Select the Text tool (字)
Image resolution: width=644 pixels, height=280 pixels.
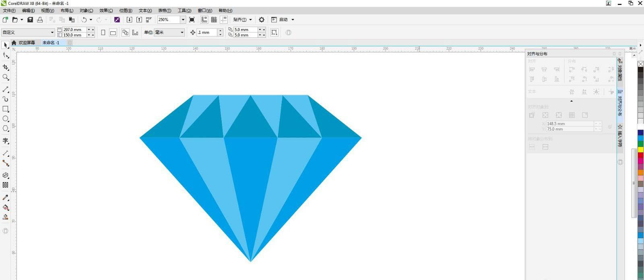6,141
